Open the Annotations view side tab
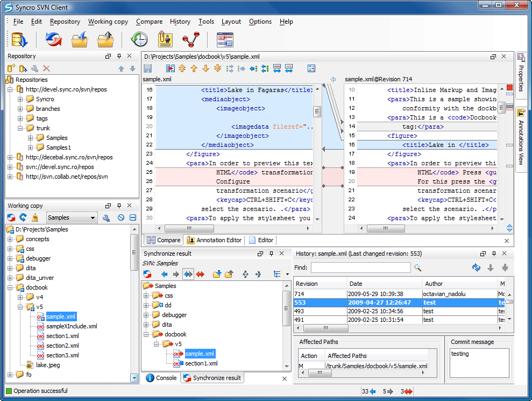532x401 pixels. (x=521, y=140)
